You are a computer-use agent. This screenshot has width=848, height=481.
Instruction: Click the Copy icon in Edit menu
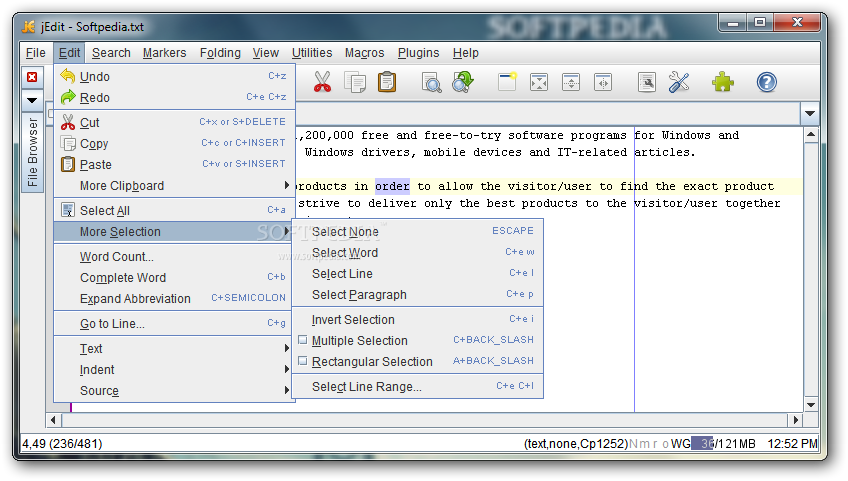[x=68, y=143]
